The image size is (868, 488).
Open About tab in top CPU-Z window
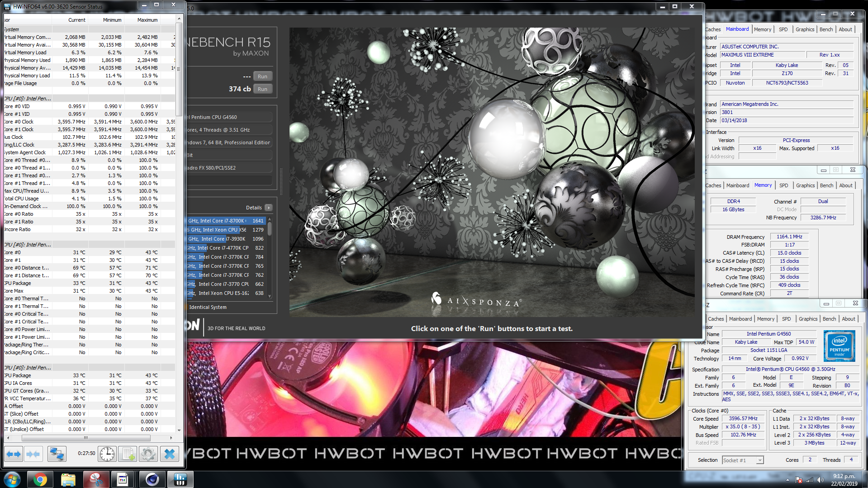click(845, 29)
